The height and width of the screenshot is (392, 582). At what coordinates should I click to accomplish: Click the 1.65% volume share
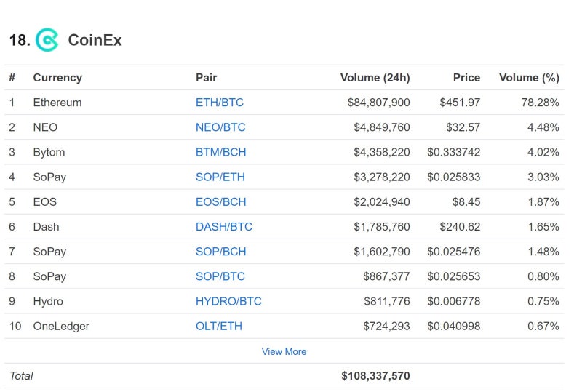coord(543,227)
